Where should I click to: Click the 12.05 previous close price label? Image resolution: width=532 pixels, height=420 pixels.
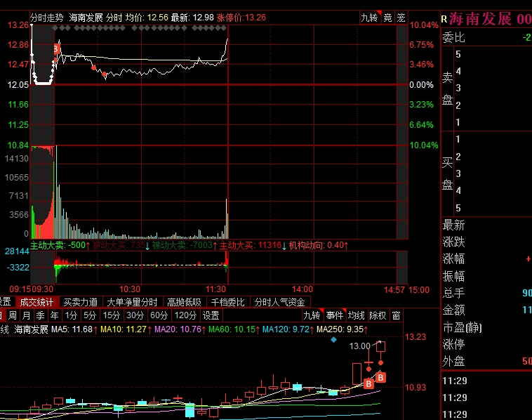pyautogui.click(x=18, y=85)
